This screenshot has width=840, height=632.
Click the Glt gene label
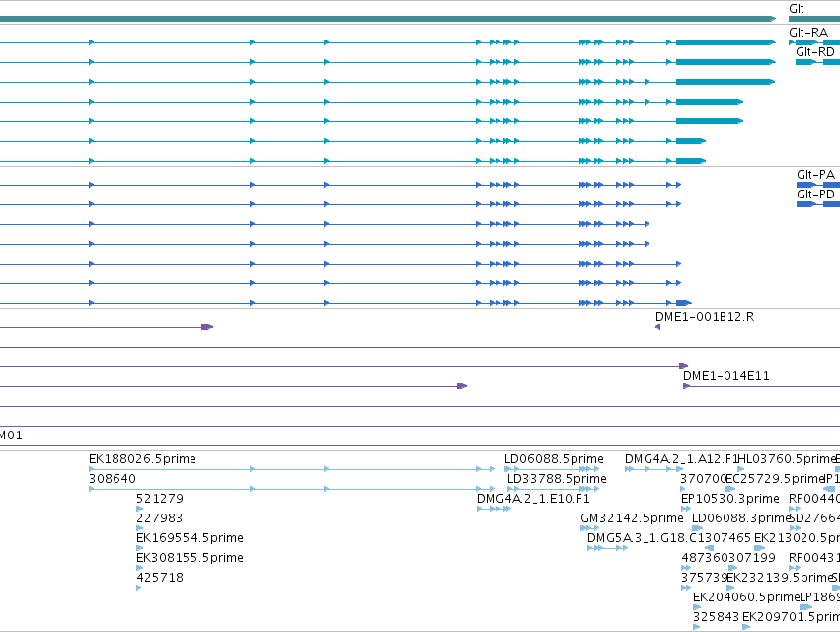pyautogui.click(x=796, y=9)
